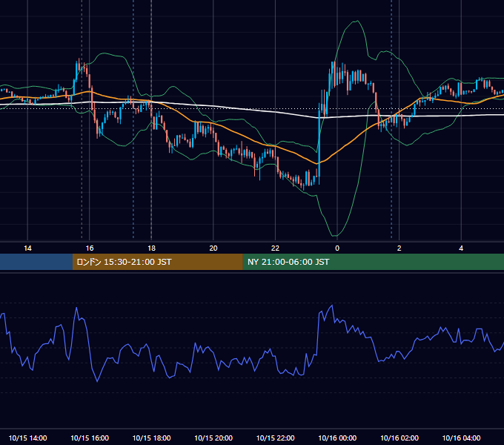Image resolution: width=504 pixels, height=445 pixels.
Task: Click the hour label 4 on the axis
Action: (x=461, y=248)
